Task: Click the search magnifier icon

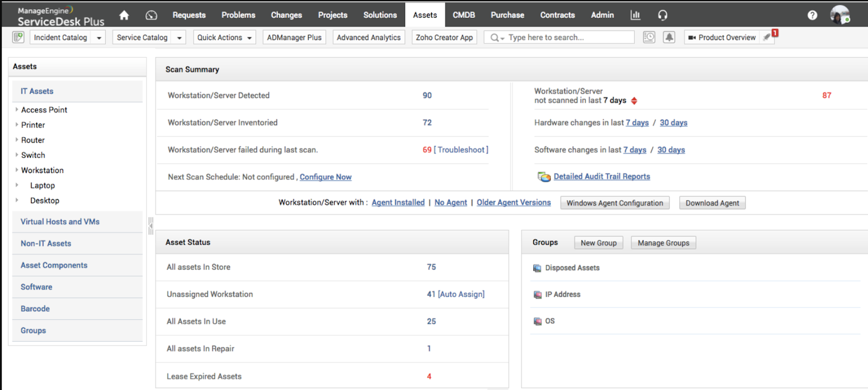Action: [x=495, y=37]
